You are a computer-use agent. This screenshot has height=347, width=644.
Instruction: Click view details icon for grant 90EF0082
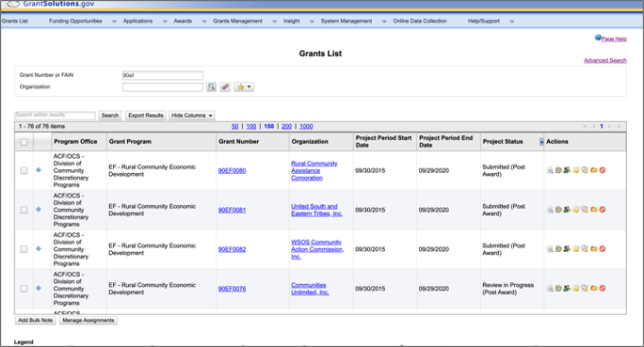tap(550, 249)
